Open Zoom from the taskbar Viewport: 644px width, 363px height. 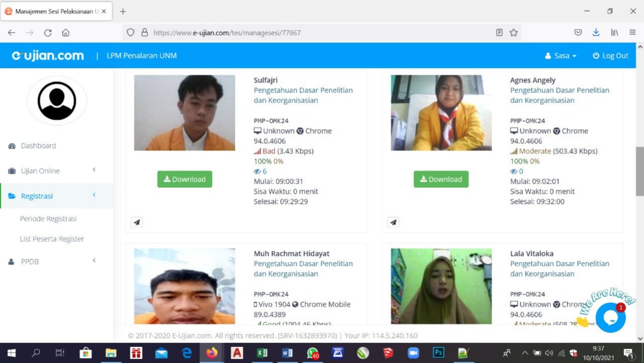pos(413,353)
